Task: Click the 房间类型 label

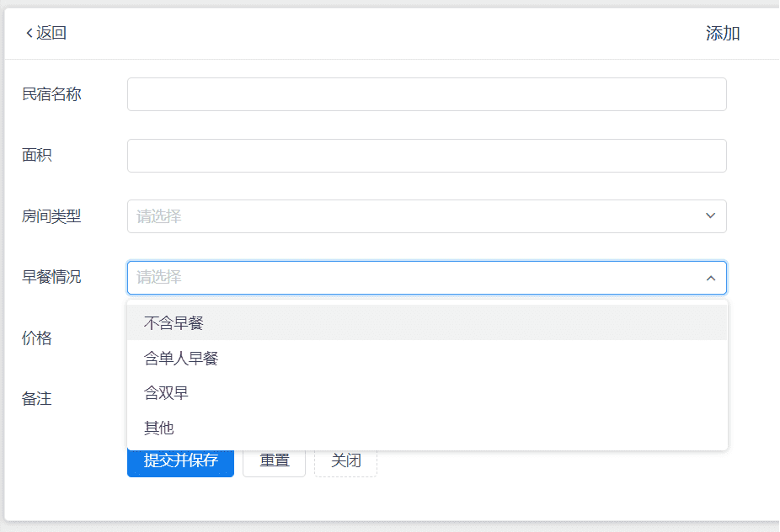Action: 51,216
